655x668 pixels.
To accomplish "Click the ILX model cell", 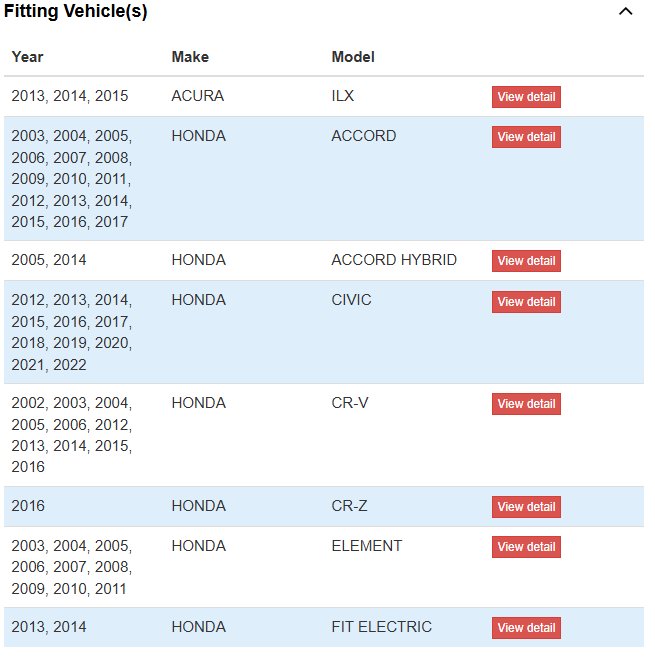I will [x=343, y=96].
